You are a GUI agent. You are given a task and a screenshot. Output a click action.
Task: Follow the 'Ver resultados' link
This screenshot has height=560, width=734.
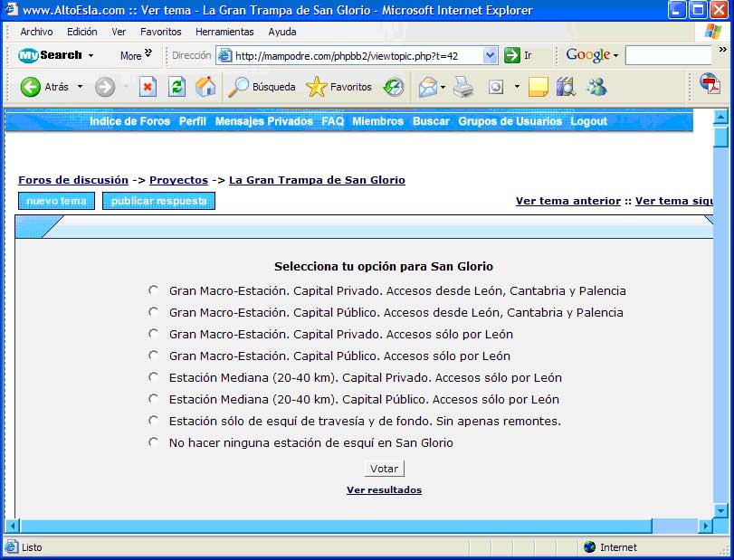(384, 490)
